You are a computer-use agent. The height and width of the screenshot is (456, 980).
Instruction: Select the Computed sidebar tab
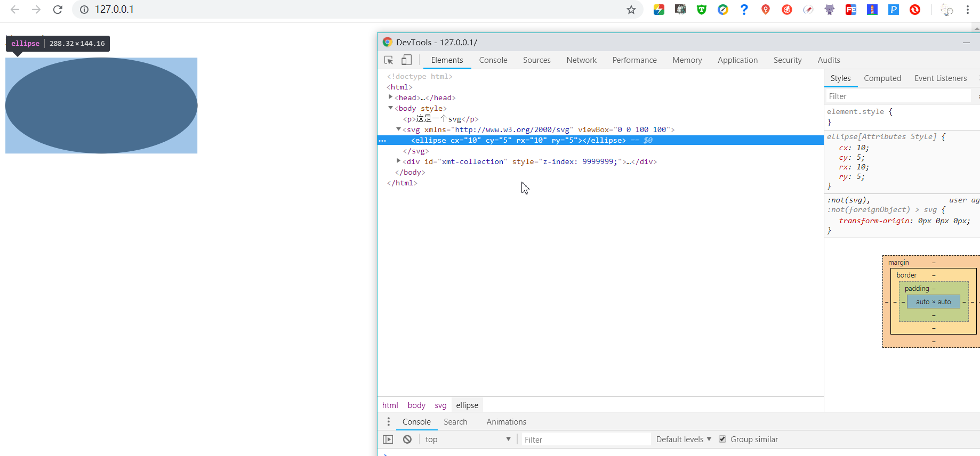point(882,78)
